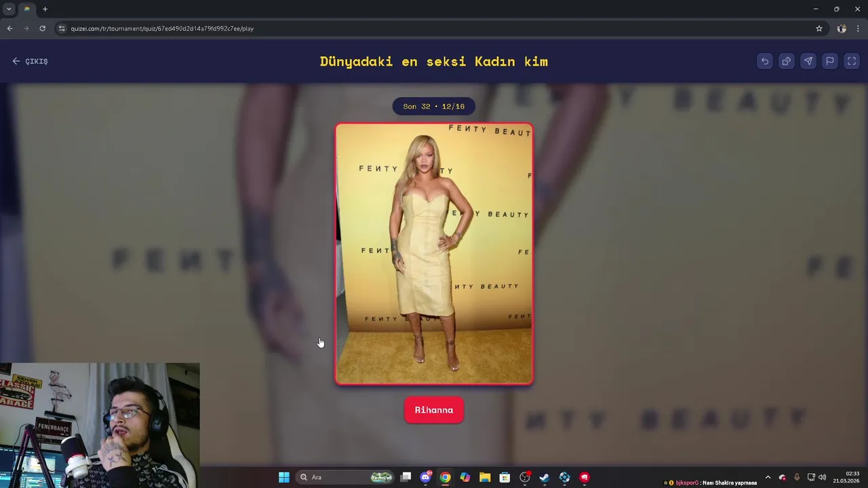
Task: Open Discord from the taskbar
Action: click(x=425, y=477)
